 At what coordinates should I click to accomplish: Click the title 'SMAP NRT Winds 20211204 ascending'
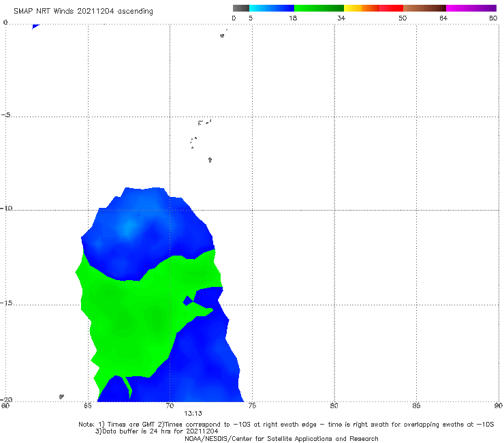[83, 12]
